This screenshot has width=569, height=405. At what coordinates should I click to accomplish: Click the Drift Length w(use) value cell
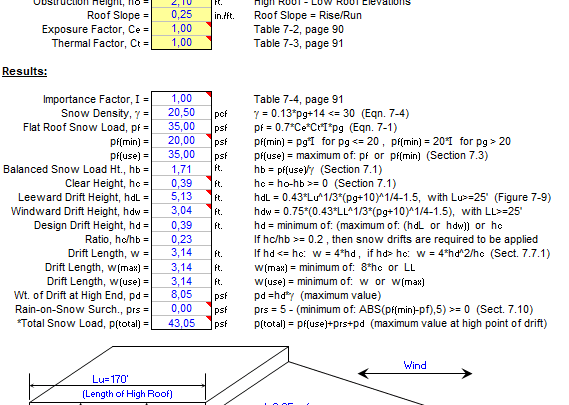(x=181, y=281)
